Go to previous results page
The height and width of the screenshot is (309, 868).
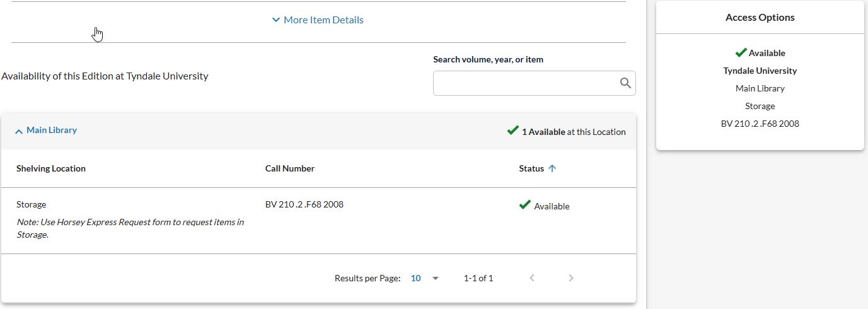coord(532,278)
